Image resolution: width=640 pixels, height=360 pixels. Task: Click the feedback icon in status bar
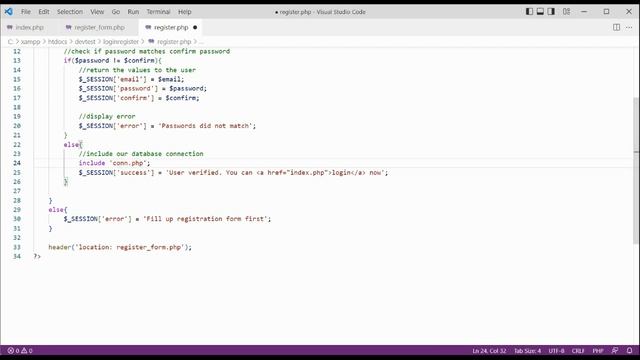point(615,351)
